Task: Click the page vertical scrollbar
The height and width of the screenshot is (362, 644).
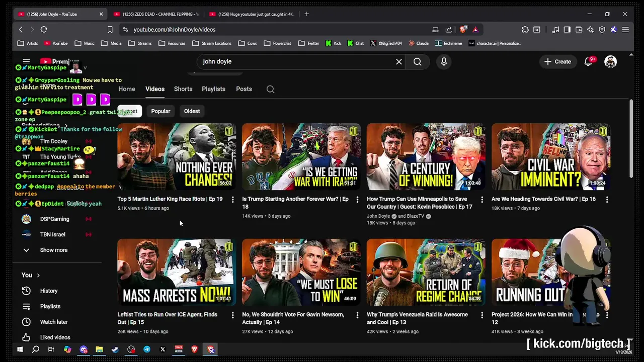Action: [x=631, y=138]
